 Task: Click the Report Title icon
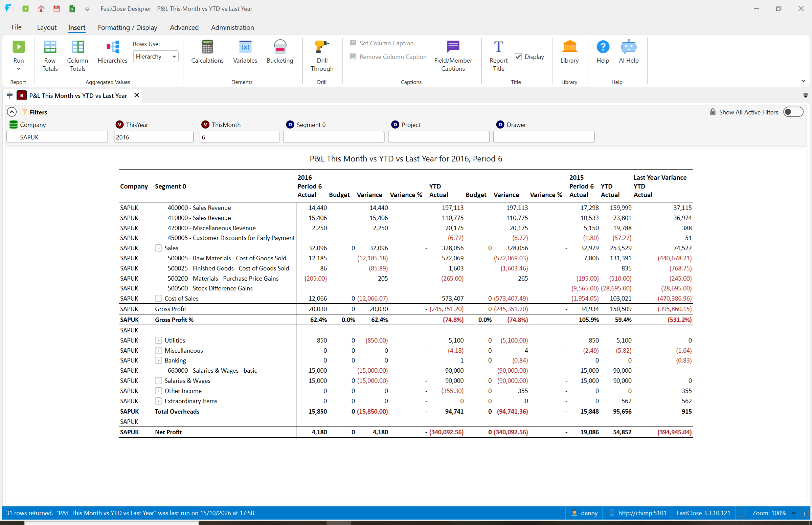(498, 47)
